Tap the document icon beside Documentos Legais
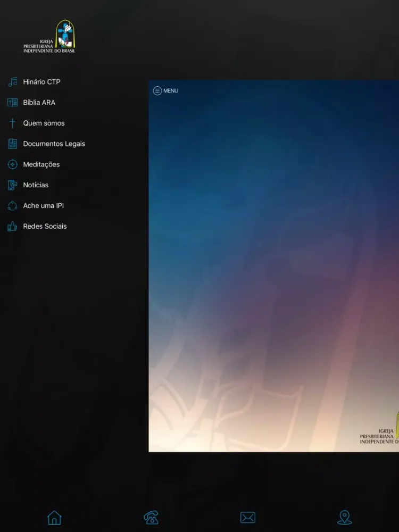This screenshot has height=532, width=399. pyautogui.click(x=13, y=144)
